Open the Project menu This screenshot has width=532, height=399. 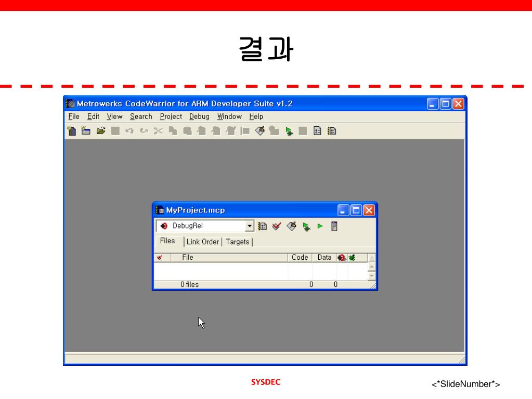click(x=171, y=116)
